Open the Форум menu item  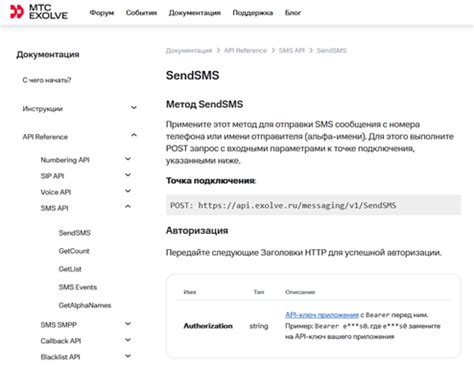click(x=102, y=13)
